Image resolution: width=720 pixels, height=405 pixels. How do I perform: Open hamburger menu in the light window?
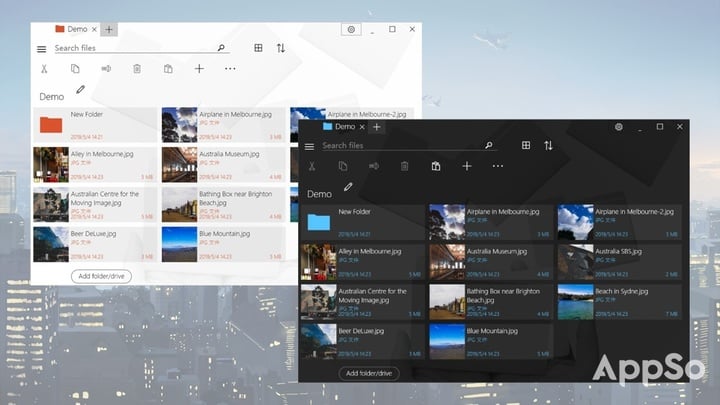[x=41, y=49]
